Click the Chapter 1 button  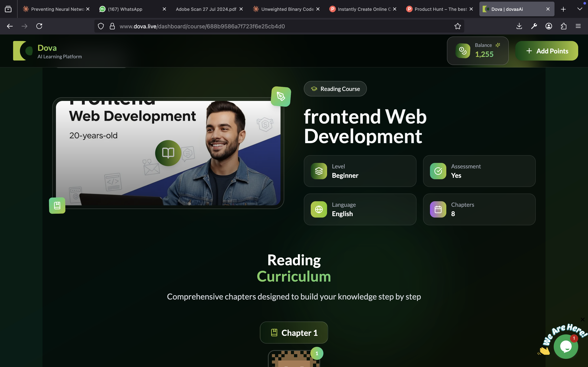tap(294, 333)
